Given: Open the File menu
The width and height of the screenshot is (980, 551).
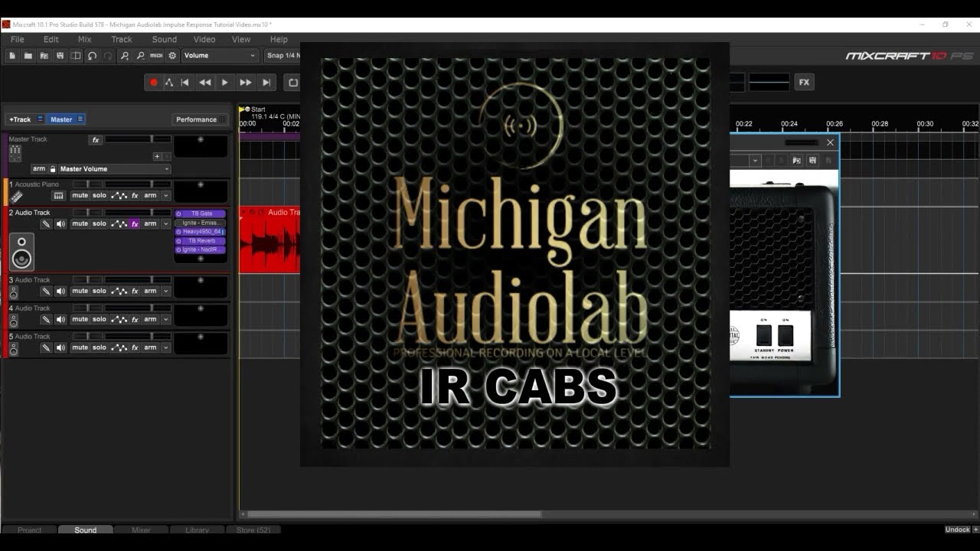Looking at the screenshot, I should [x=17, y=39].
